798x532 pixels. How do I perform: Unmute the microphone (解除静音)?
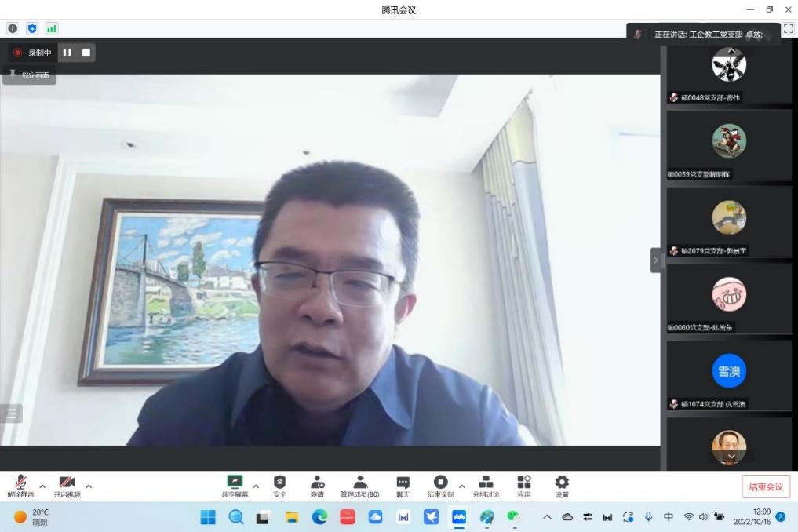pos(20,486)
